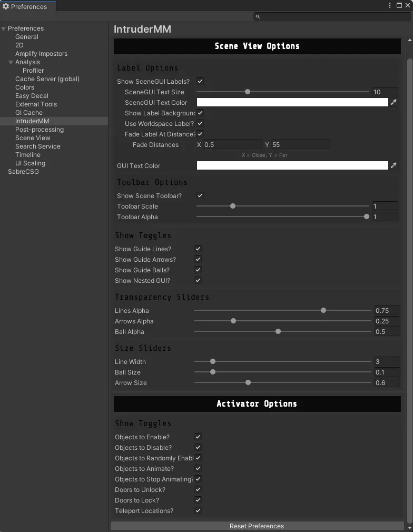The width and height of the screenshot is (413, 532).
Task: Click the Lines Alpha value field
Action: coord(387,310)
